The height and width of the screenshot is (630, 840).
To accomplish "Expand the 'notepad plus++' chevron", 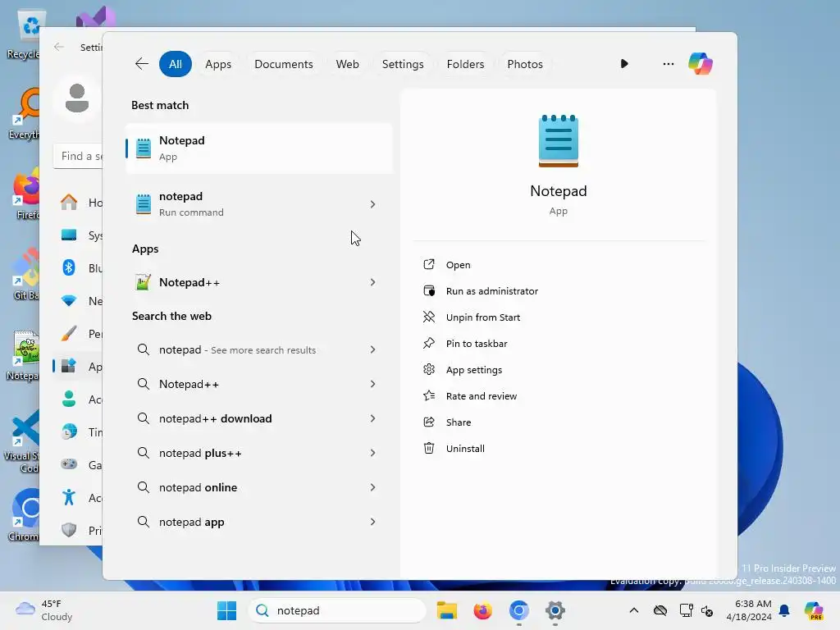I will tap(372, 453).
